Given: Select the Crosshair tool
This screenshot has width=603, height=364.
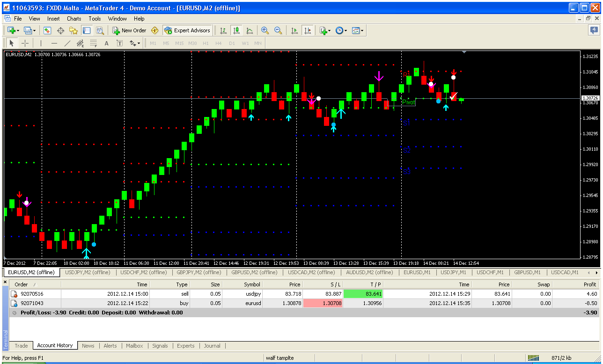Looking at the screenshot, I should (x=25, y=43).
